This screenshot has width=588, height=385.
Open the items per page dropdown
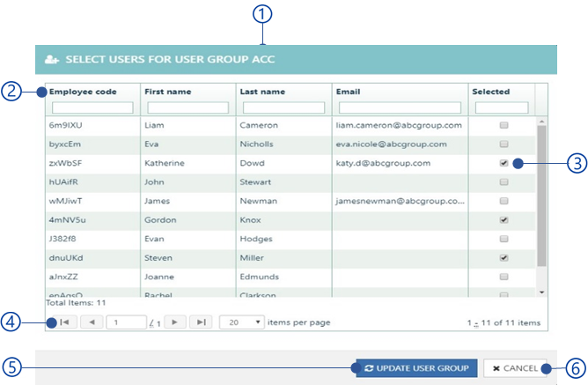point(241,322)
